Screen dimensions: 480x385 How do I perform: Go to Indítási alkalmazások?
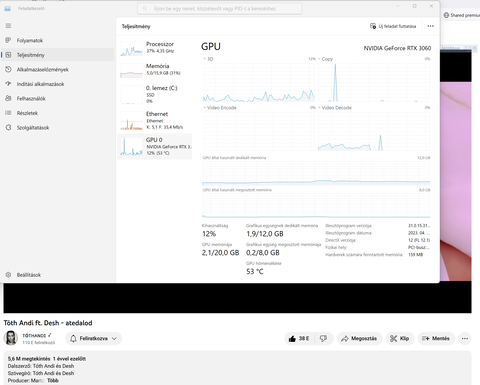[x=57, y=84]
